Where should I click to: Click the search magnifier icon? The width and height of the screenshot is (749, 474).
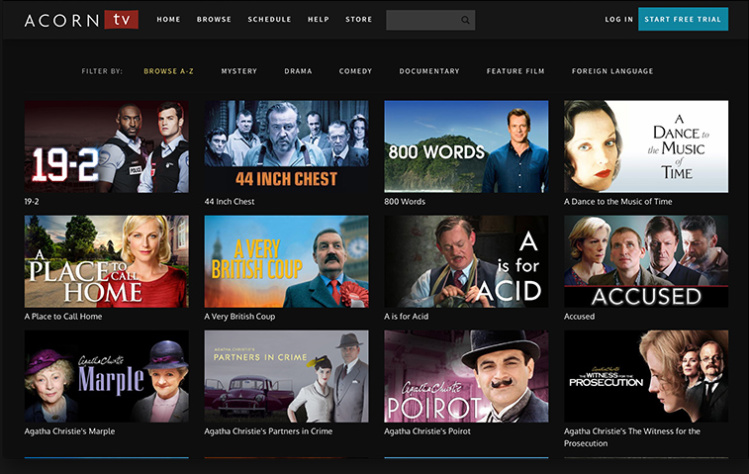click(x=465, y=20)
